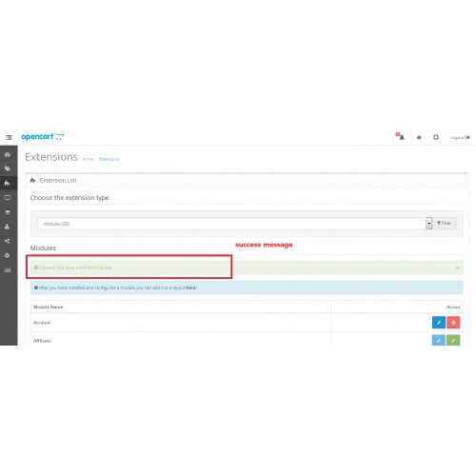Open the notifications bell in header
476x476 pixels.
click(x=401, y=137)
